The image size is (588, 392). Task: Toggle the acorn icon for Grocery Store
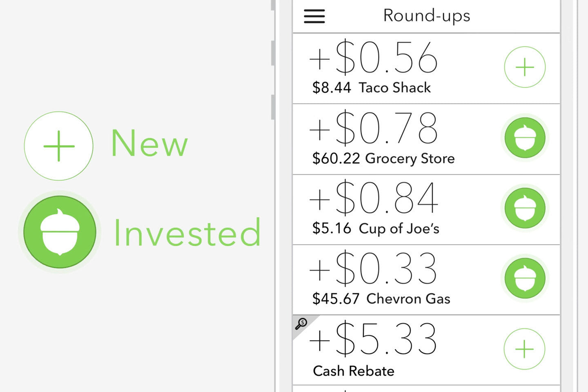tap(525, 138)
